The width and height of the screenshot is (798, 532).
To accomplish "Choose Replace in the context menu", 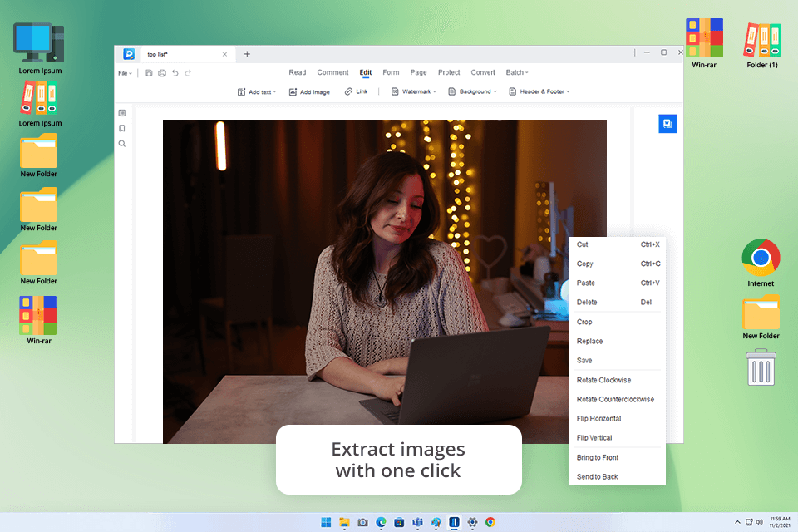I will [618, 341].
